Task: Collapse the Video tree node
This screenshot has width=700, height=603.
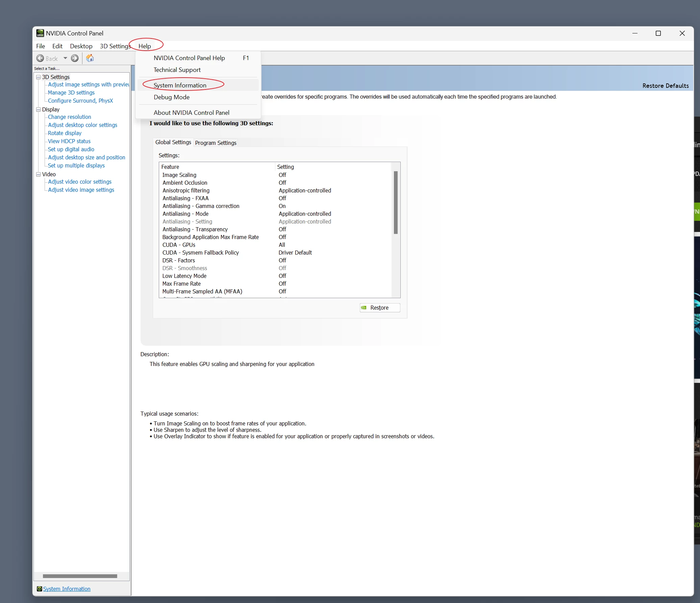Action: (38, 175)
